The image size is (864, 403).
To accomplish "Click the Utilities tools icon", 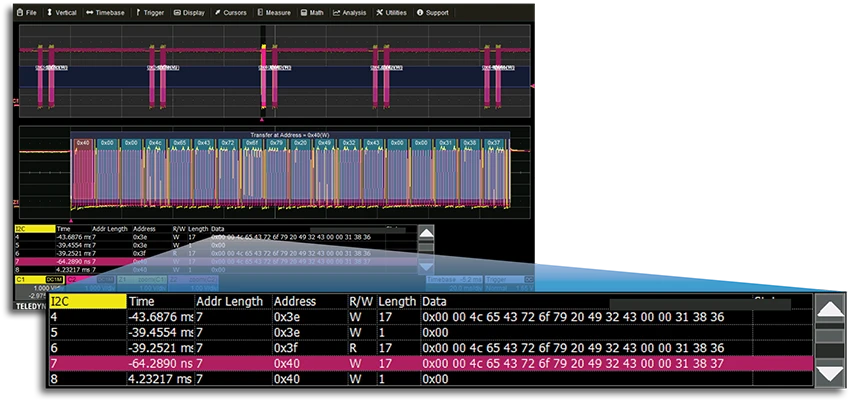I will 378,13.
